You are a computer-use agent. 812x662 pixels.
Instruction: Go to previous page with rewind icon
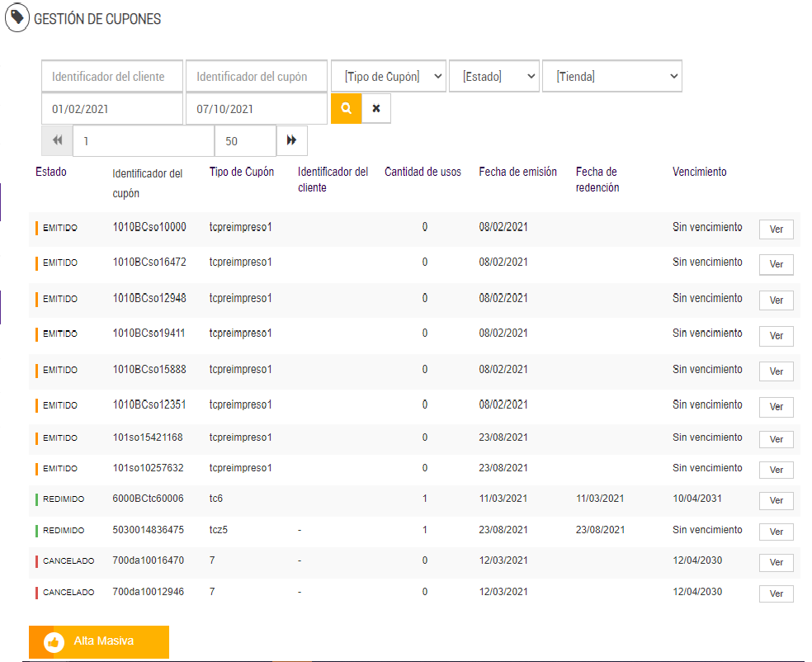pos(57,141)
